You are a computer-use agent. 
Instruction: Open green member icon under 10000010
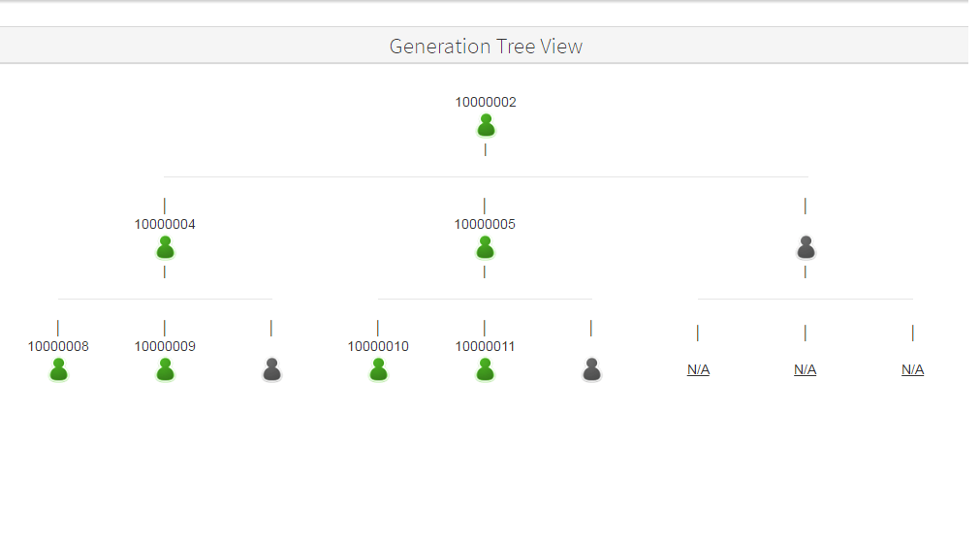point(378,369)
